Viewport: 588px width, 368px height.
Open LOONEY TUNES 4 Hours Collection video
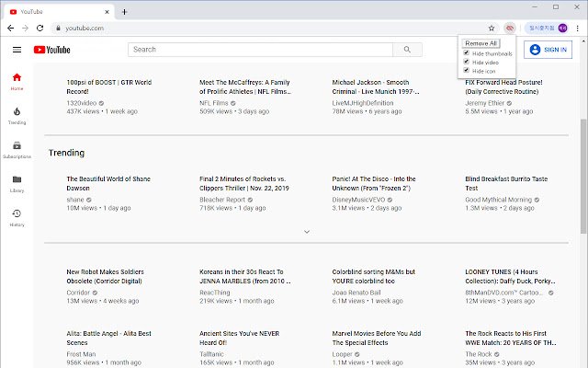click(x=511, y=276)
